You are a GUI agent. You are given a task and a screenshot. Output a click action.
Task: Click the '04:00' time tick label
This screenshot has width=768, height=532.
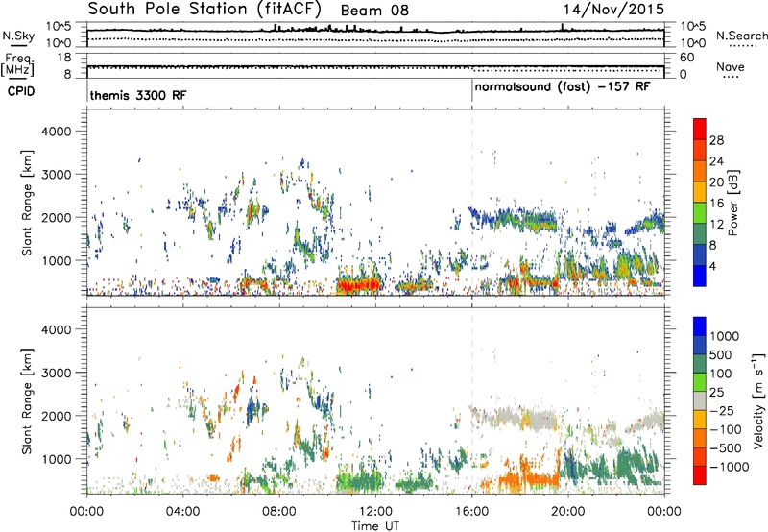182,512
